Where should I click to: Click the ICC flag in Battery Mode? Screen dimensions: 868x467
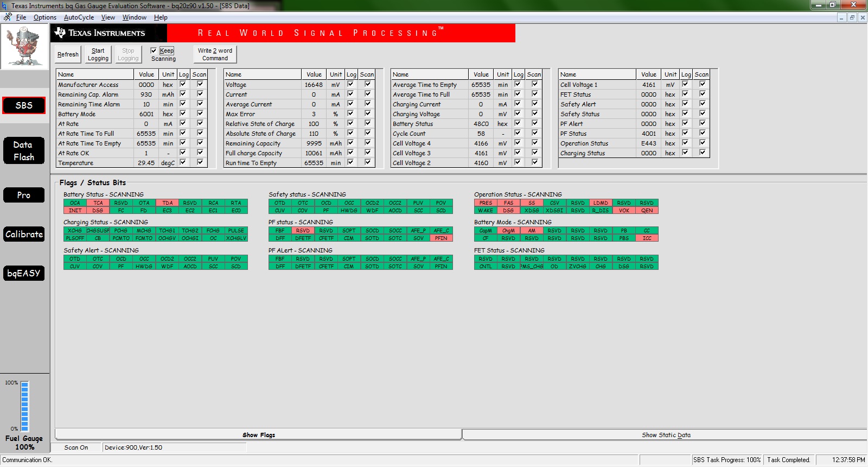click(x=647, y=238)
